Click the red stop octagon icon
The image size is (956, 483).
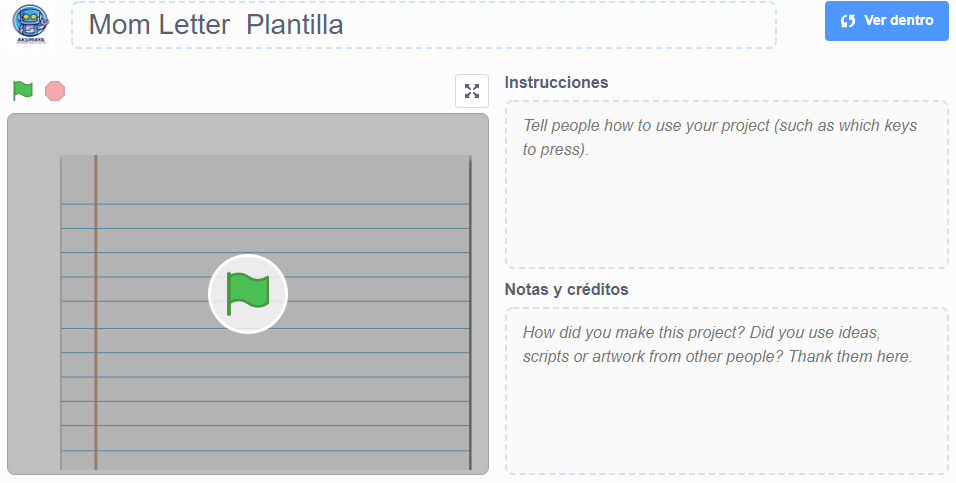coord(55,91)
